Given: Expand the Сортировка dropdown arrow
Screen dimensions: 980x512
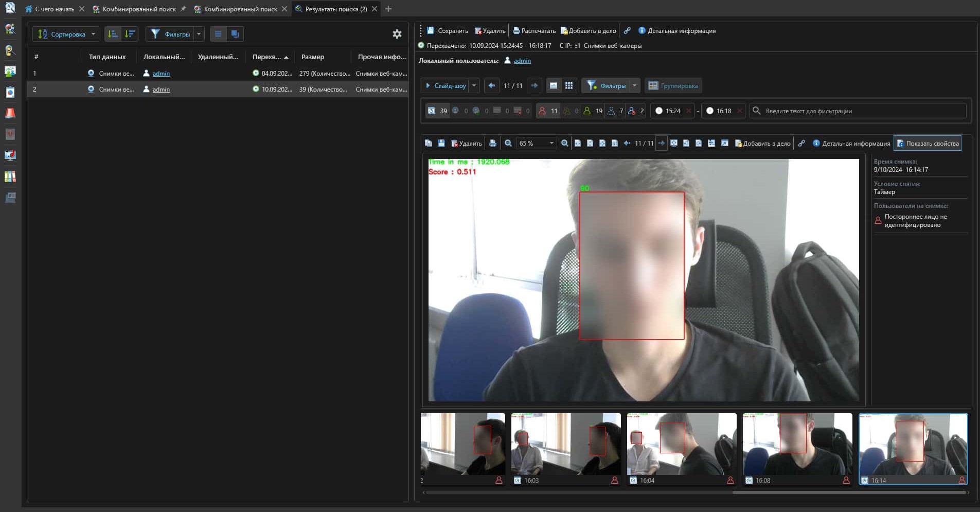Looking at the screenshot, I should pos(93,34).
